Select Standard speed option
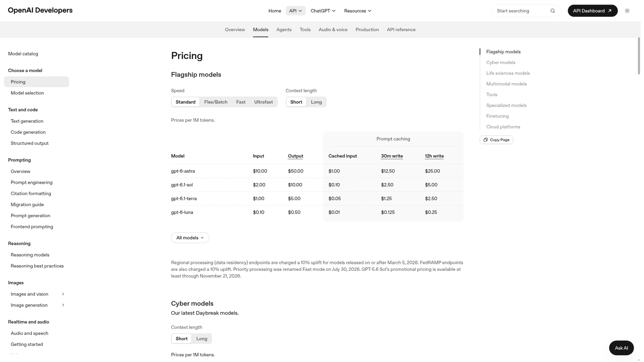The image size is (644, 362). coord(186,102)
